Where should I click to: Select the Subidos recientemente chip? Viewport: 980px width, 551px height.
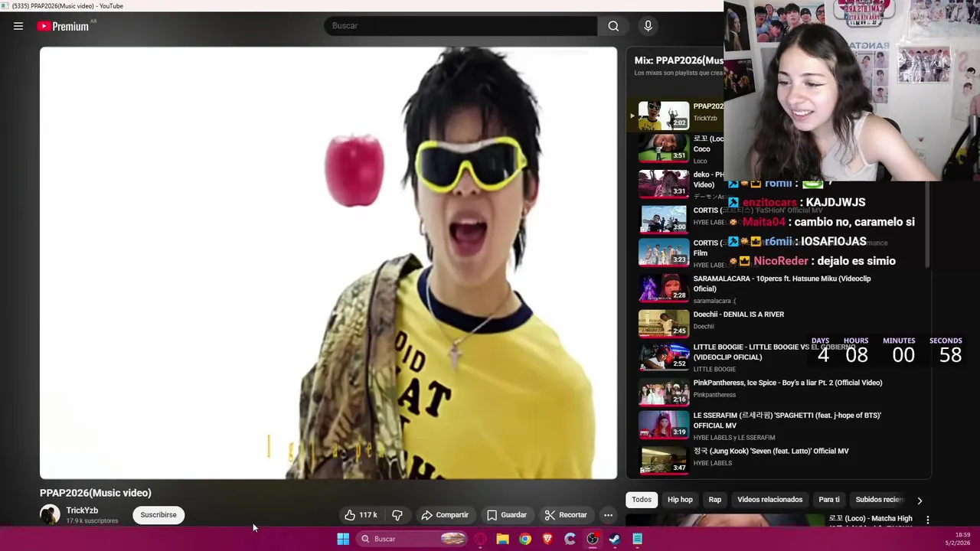click(x=880, y=500)
